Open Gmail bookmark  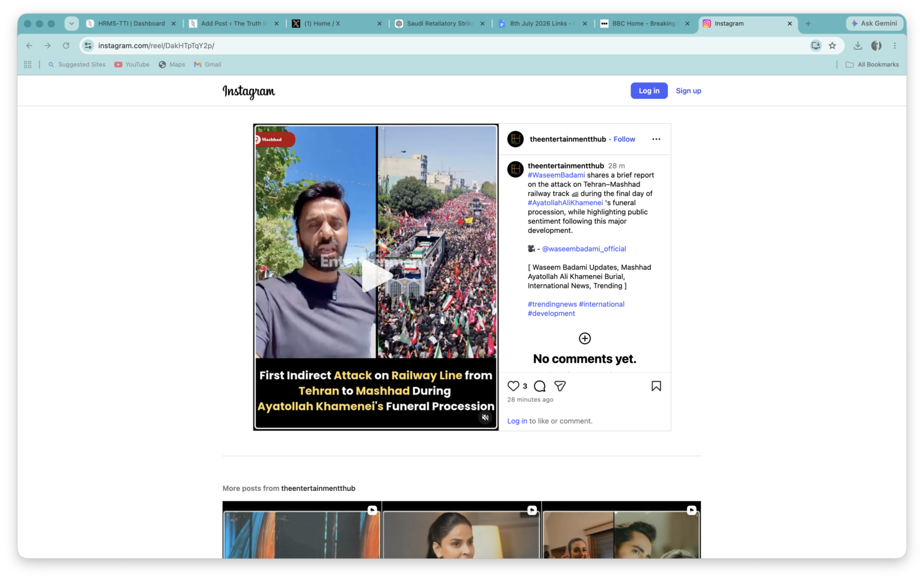pos(208,64)
